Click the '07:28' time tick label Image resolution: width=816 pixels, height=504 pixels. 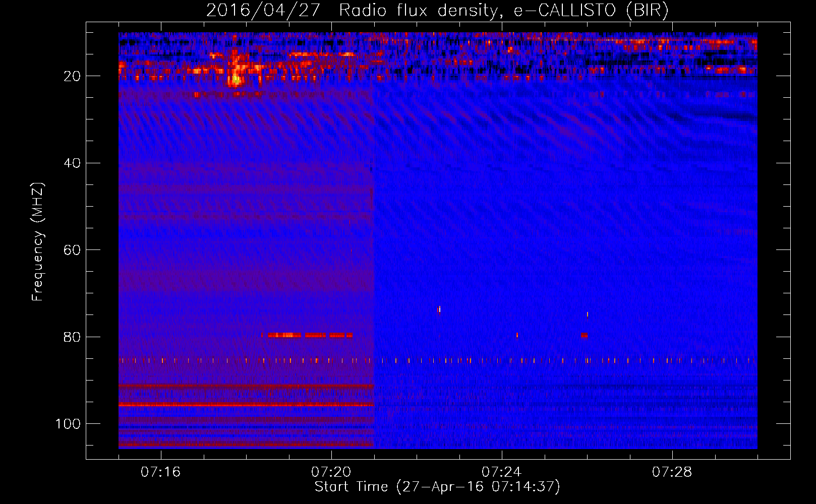point(672,472)
